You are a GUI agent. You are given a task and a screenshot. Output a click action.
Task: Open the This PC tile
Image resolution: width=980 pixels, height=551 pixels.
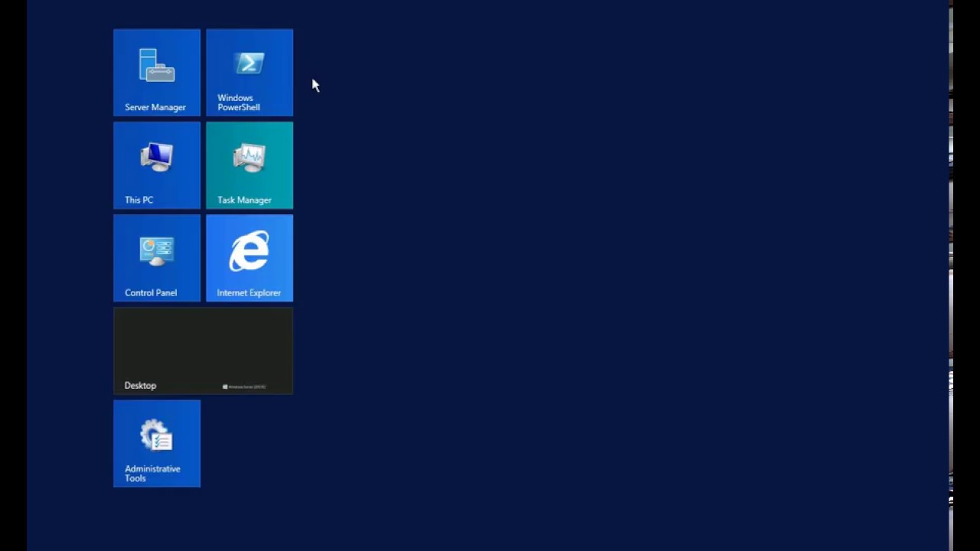(157, 165)
